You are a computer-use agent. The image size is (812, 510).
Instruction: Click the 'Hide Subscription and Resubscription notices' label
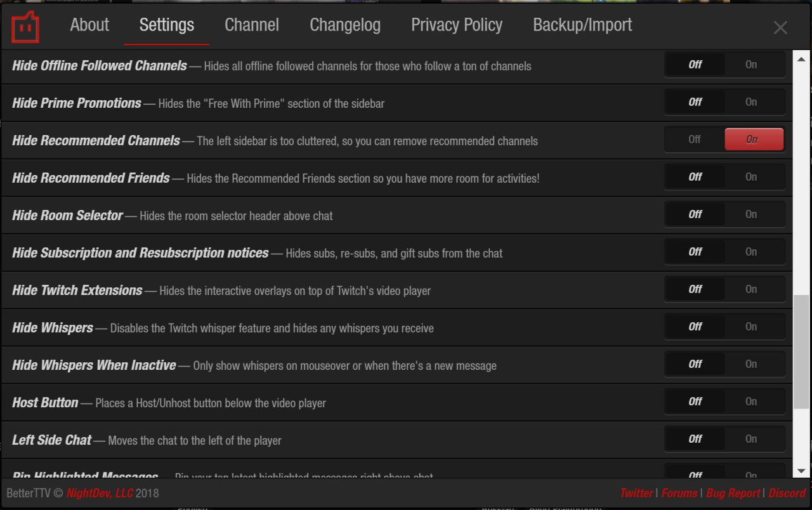pos(140,252)
